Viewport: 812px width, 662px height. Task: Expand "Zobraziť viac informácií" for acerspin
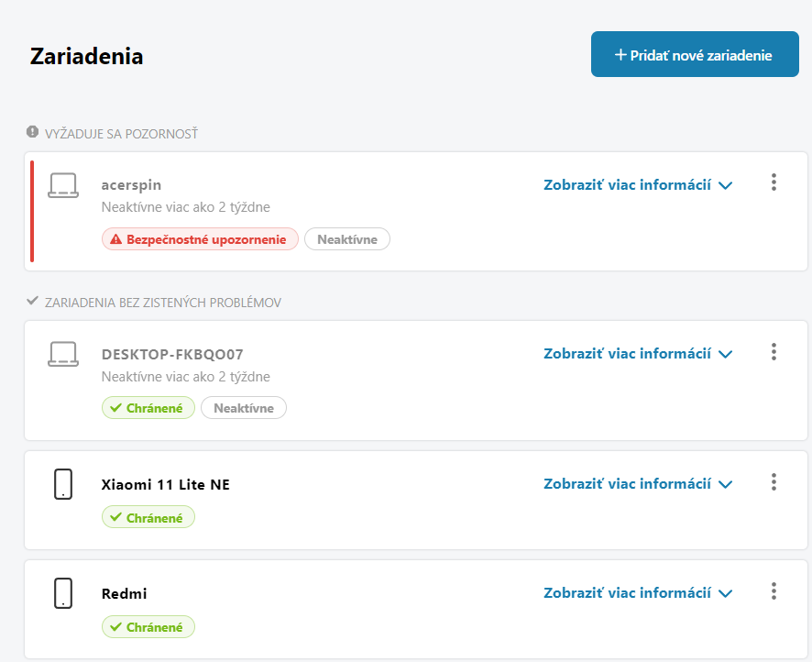[638, 184]
